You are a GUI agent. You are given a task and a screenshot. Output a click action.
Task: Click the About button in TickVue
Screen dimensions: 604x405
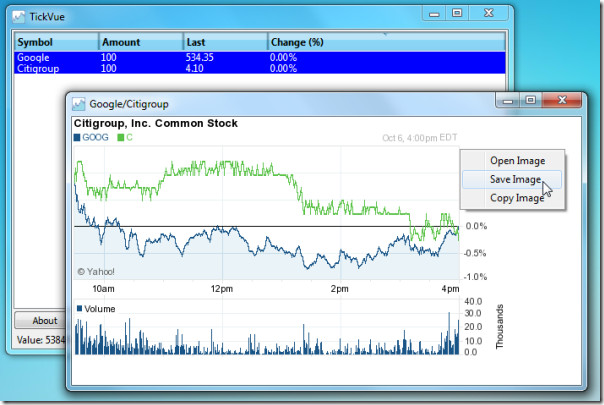[x=41, y=320]
